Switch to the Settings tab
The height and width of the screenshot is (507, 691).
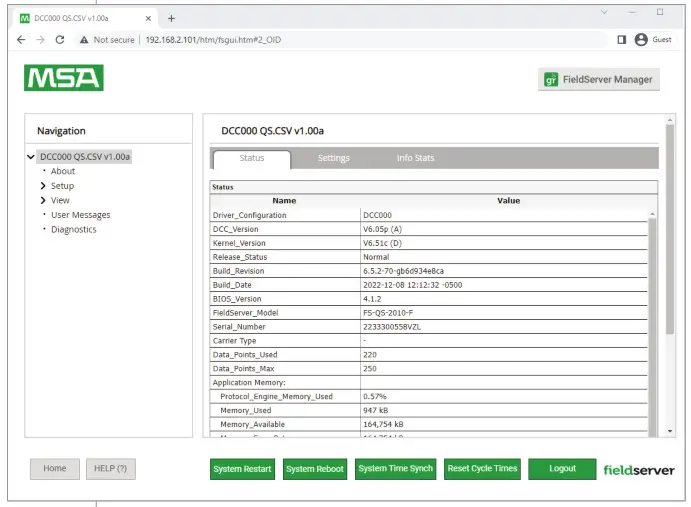(x=333, y=158)
